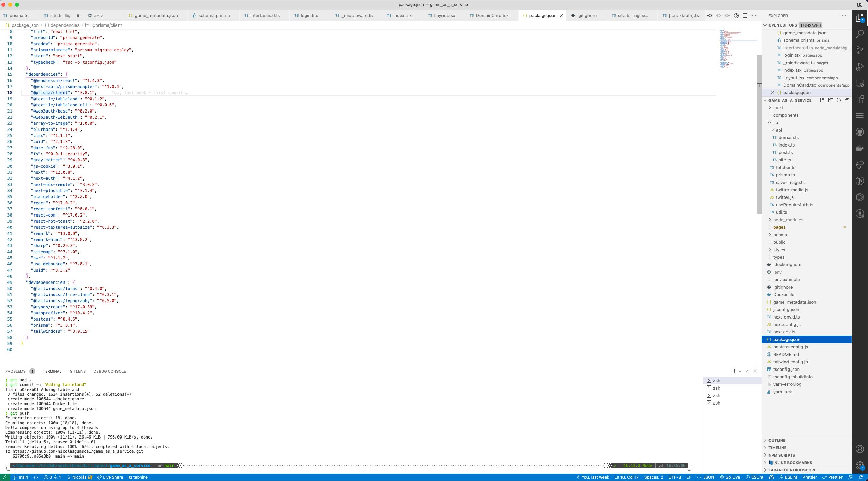
Task: Select the PROBLEMS tab in panel
Action: (x=15, y=371)
